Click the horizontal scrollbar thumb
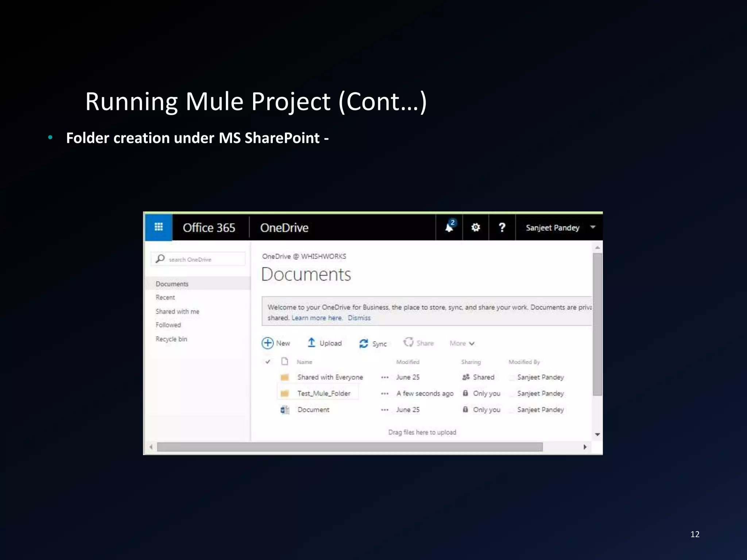The height and width of the screenshot is (560, 747). [x=350, y=447]
